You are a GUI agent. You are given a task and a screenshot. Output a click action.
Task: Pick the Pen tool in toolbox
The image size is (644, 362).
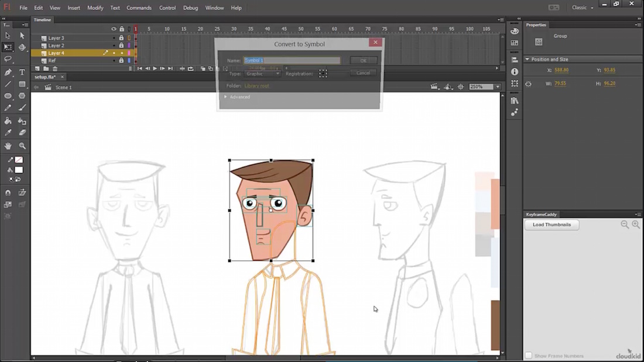(x=8, y=72)
